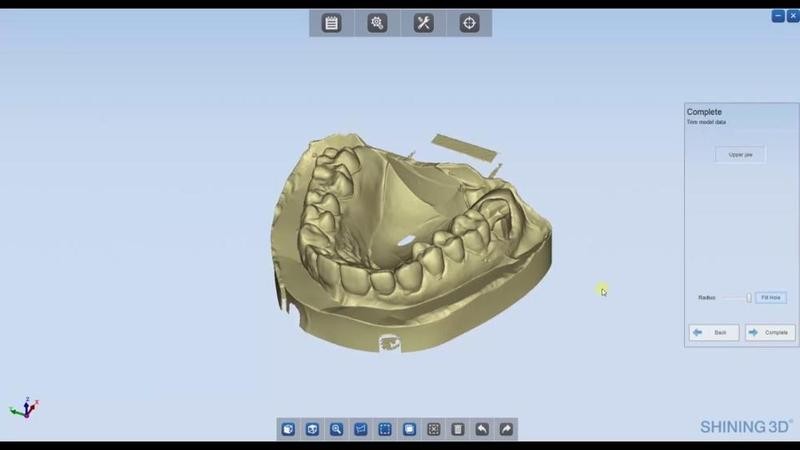The image size is (800, 450).
Task: Open the gear settings icon
Action: coord(377,23)
